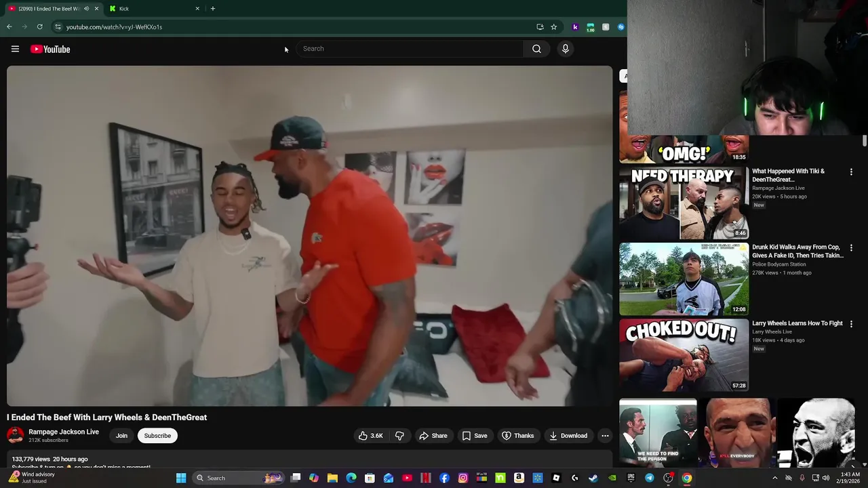Open options for 'Larry Wheels Learns' video
The image size is (868, 488).
[851, 324]
